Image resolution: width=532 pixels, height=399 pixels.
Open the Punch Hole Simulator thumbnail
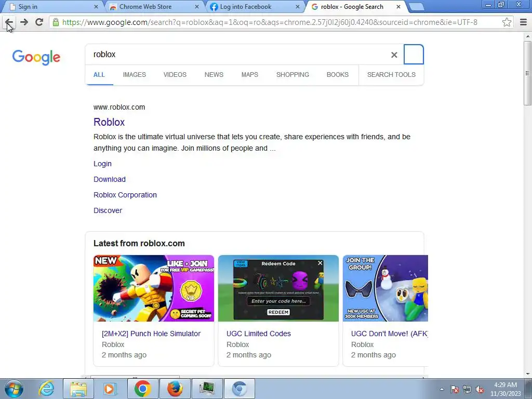(x=154, y=288)
